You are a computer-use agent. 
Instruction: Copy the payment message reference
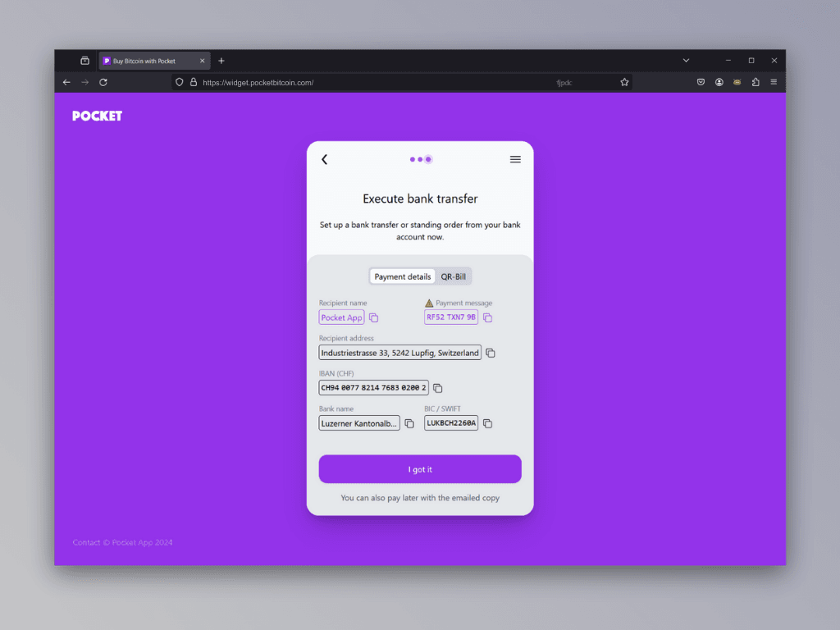pos(487,317)
